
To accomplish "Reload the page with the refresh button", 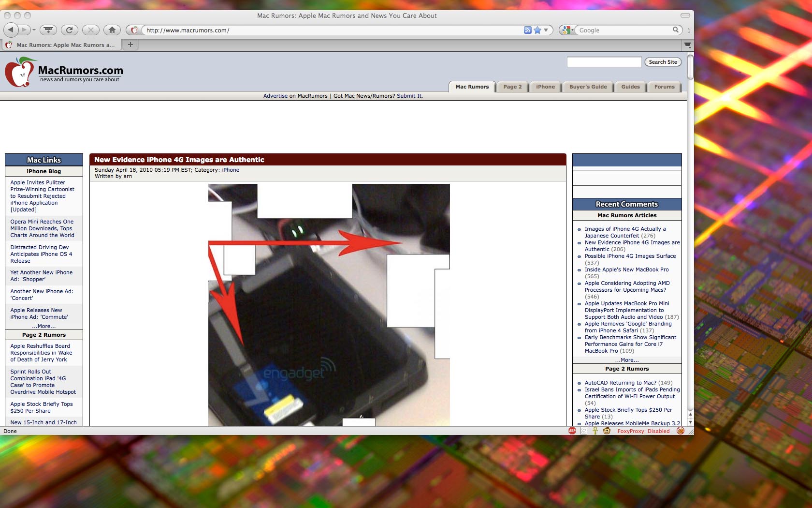I will 70,30.
